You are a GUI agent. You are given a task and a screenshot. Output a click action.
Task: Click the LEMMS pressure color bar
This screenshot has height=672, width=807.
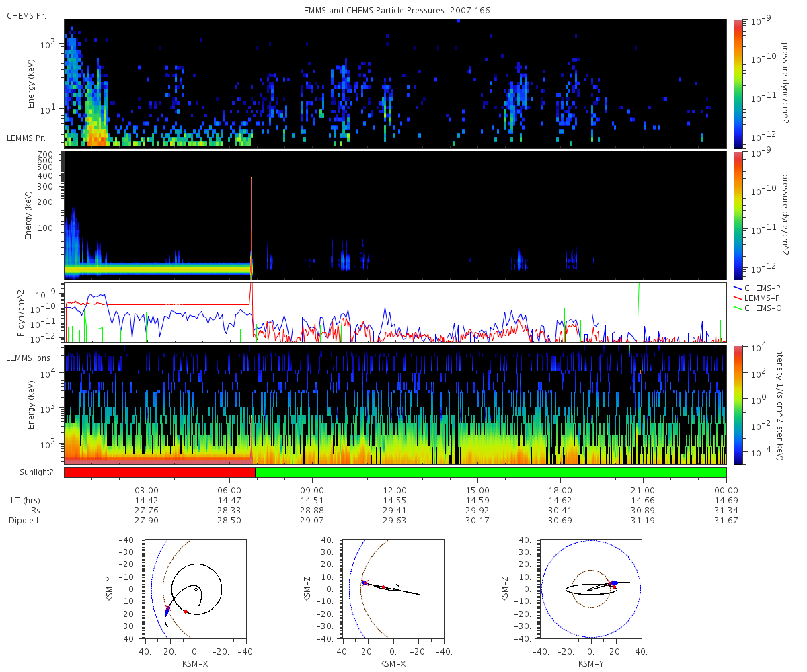[738, 216]
